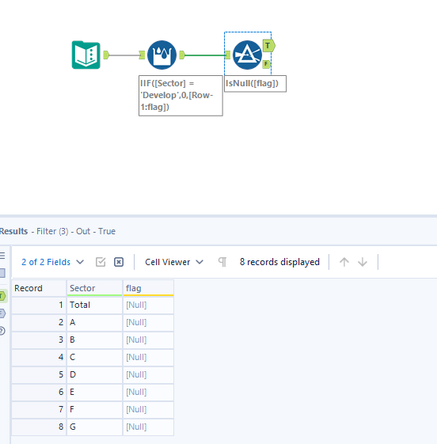Click the IIF formula annotation box
Screen dimensions: 437x444
181,96
